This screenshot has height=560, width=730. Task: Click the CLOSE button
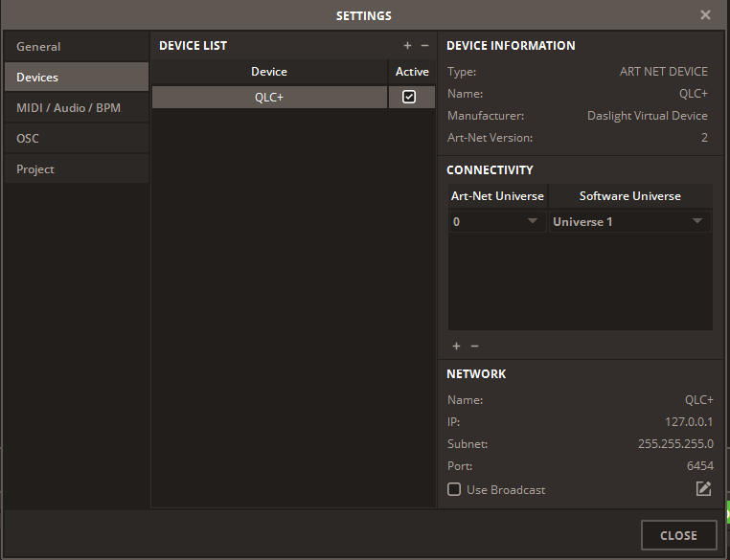[679, 535]
